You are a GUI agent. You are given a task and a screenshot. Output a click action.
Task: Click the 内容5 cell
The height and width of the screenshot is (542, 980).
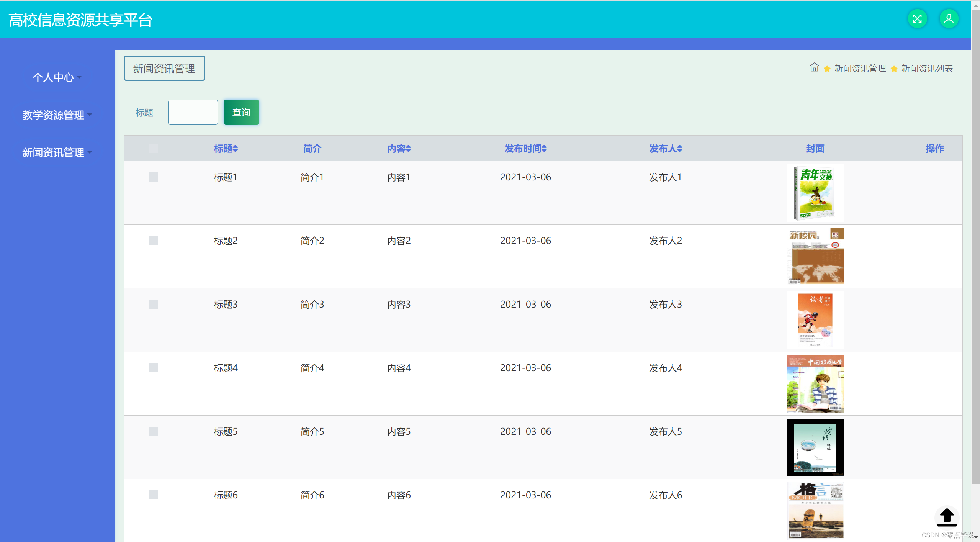pyautogui.click(x=399, y=432)
